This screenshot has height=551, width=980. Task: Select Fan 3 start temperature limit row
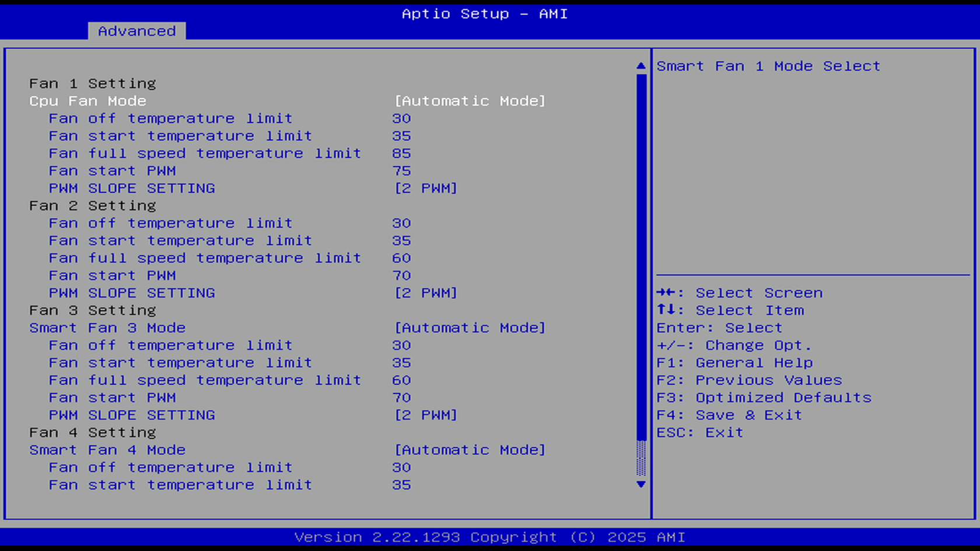tap(180, 363)
